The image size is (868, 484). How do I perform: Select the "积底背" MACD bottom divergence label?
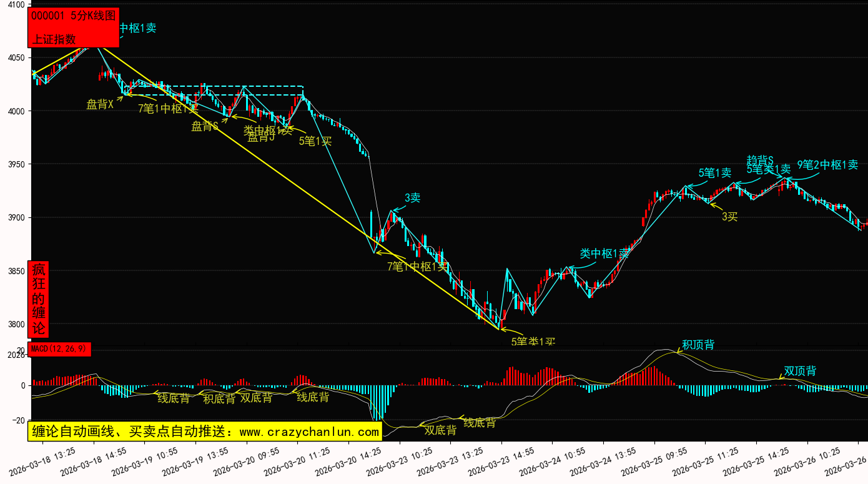219,398
